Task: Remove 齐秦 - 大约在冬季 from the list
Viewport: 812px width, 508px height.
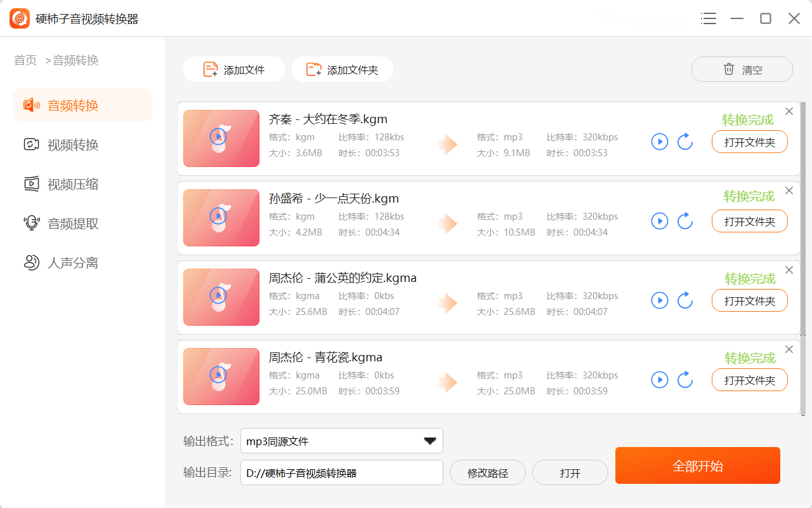Action: click(x=789, y=111)
